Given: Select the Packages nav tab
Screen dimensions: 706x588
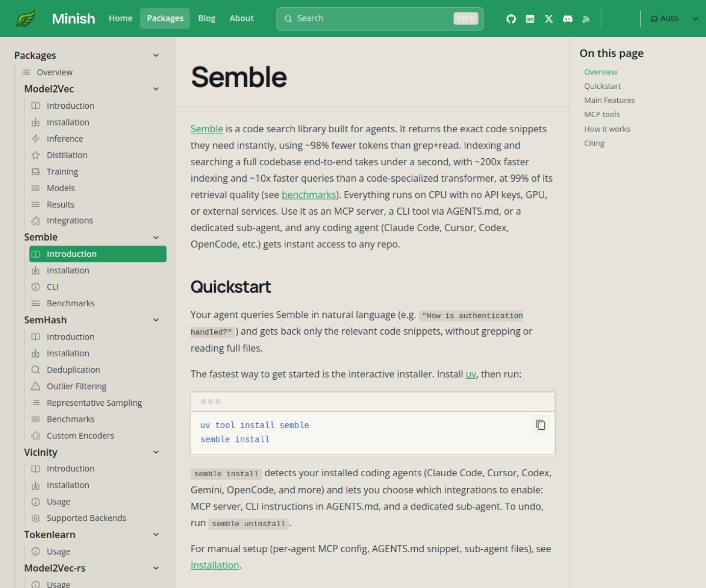Looking at the screenshot, I should point(165,19).
